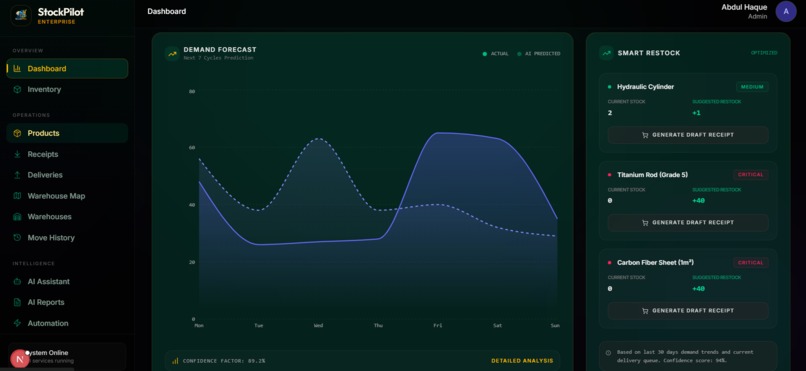
Task: Open the Warehouses label link
Action: click(49, 217)
